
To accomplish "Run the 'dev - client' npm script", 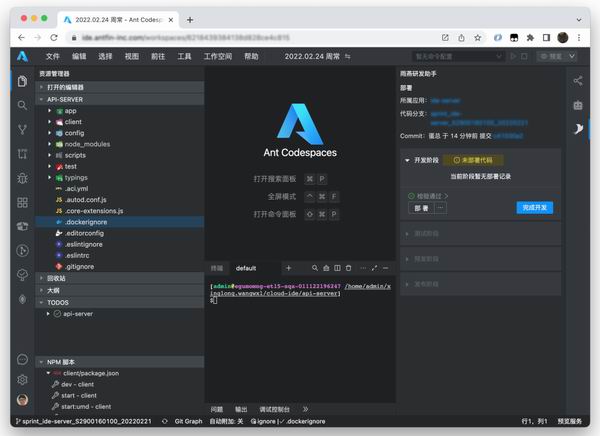I will point(77,384).
